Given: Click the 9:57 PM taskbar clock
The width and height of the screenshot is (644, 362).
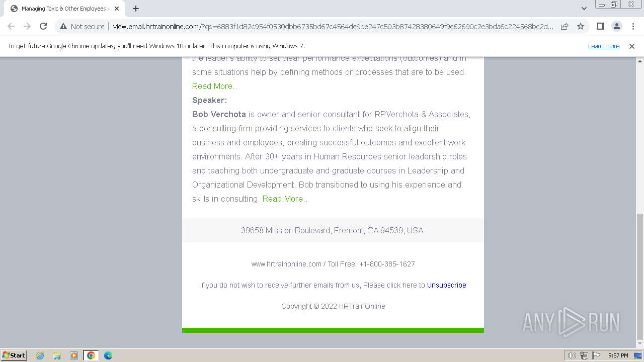Looking at the screenshot, I should (618, 355).
